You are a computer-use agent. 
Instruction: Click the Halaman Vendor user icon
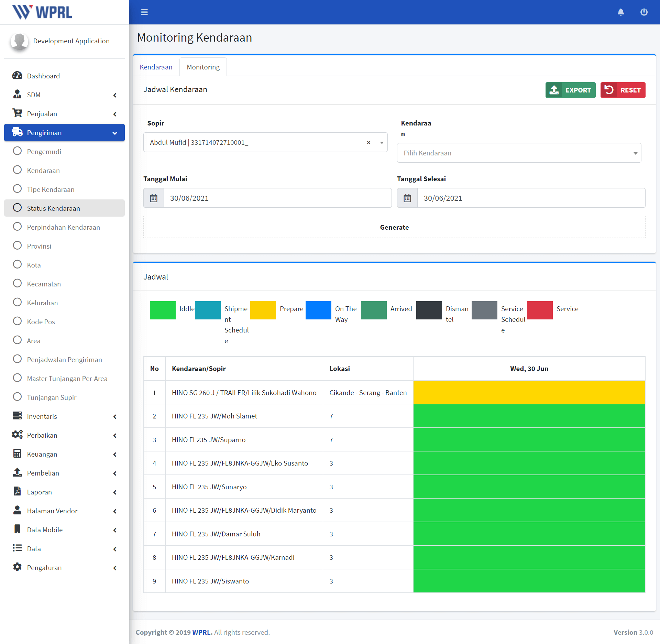(x=17, y=511)
